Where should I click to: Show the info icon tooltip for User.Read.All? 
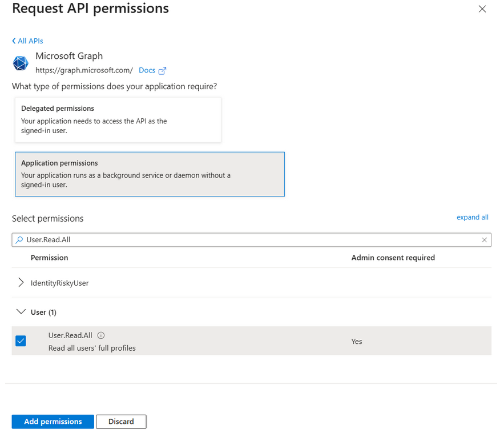point(101,336)
